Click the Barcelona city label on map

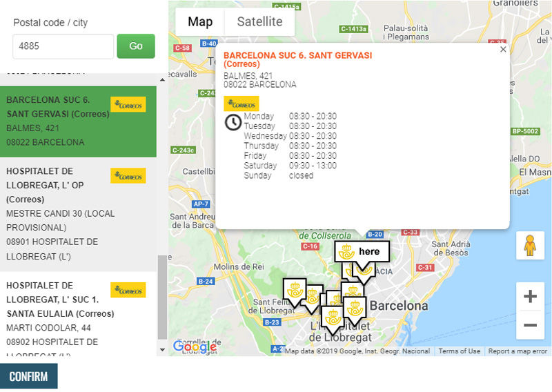pyautogui.click(x=399, y=306)
